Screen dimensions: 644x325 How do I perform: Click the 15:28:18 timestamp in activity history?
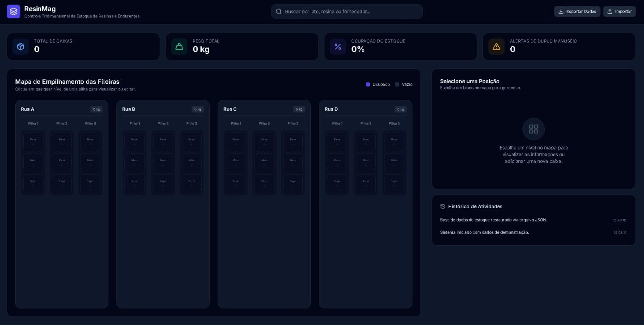pyautogui.click(x=619, y=220)
